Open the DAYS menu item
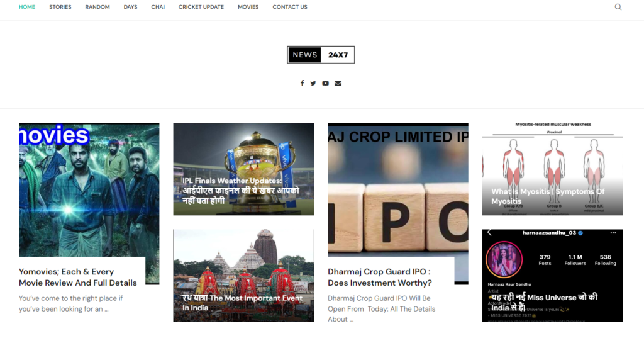This screenshot has height=348, width=644. tap(131, 7)
